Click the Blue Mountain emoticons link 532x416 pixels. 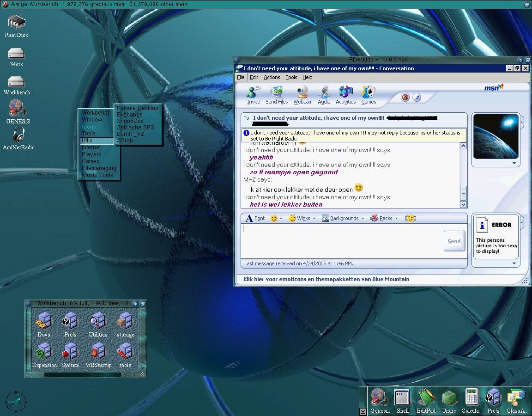point(326,279)
